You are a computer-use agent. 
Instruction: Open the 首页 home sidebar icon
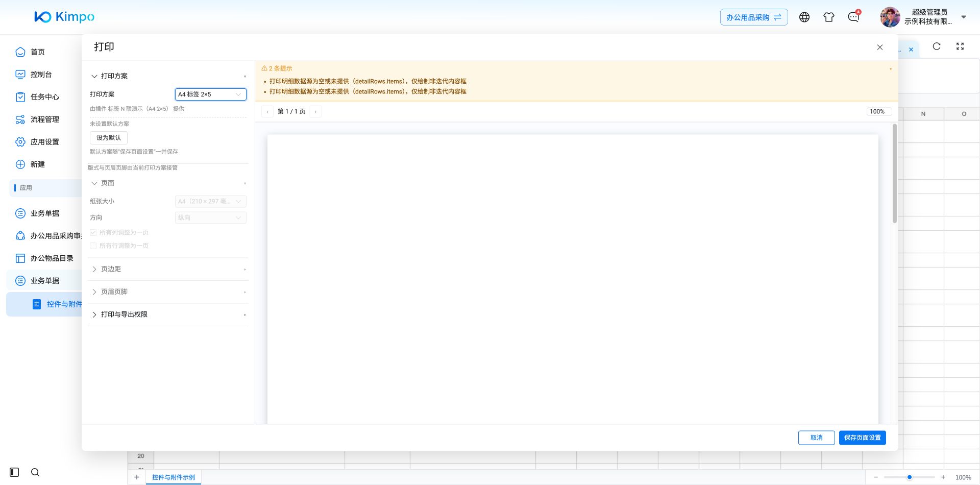(x=20, y=52)
